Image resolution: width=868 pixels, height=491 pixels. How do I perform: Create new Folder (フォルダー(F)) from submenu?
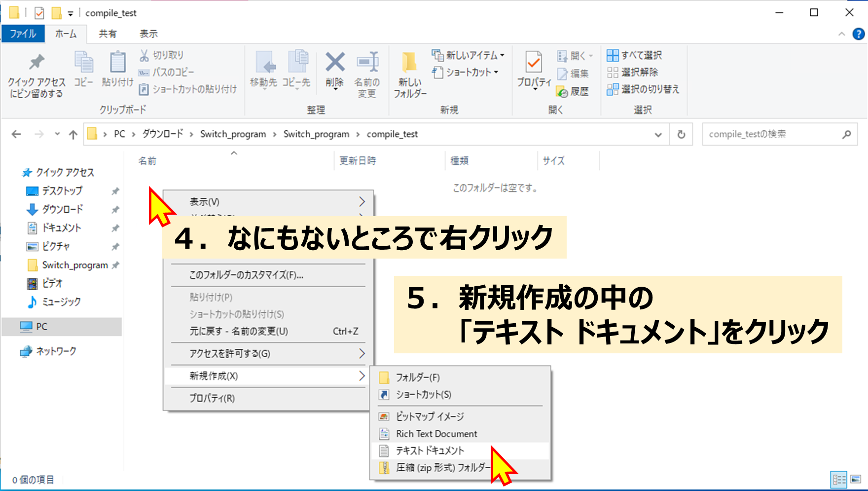[x=460, y=378]
